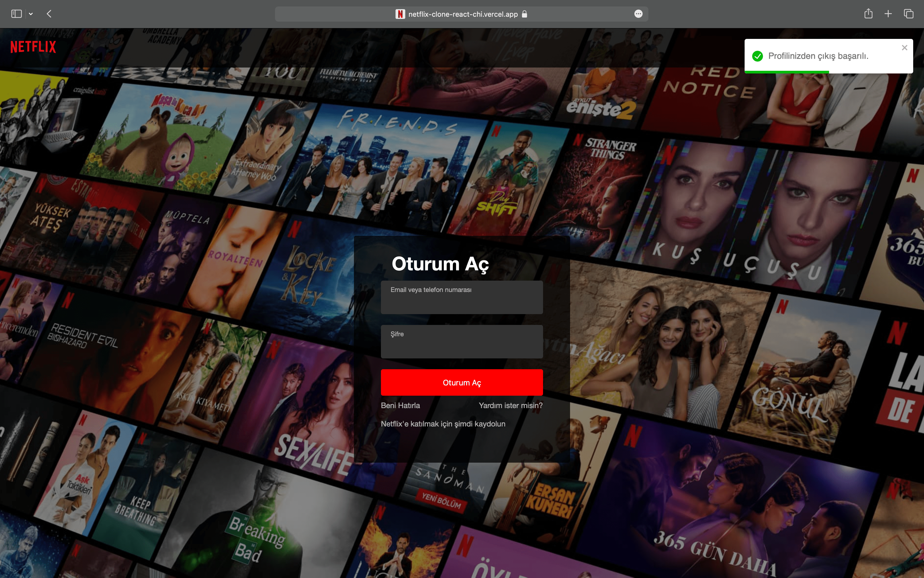The height and width of the screenshot is (578, 924).
Task: Focus the Email veya telefon numarası field
Action: pos(461,297)
